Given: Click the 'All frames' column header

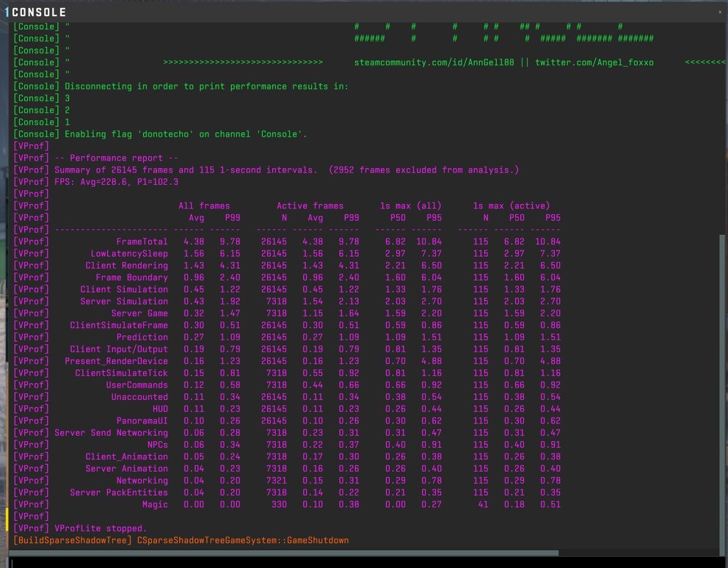Looking at the screenshot, I should pyautogui.click(x=203, y=205).
